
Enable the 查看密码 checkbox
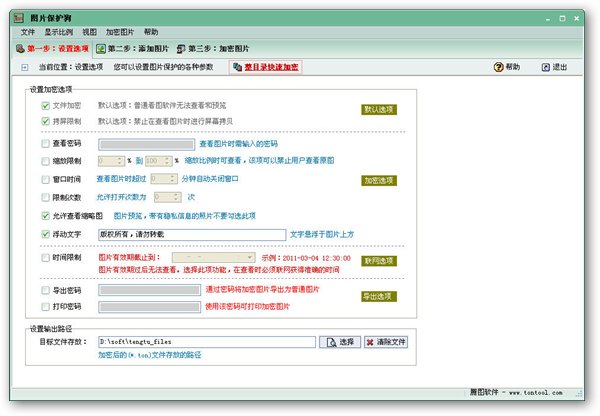(46, 144)
